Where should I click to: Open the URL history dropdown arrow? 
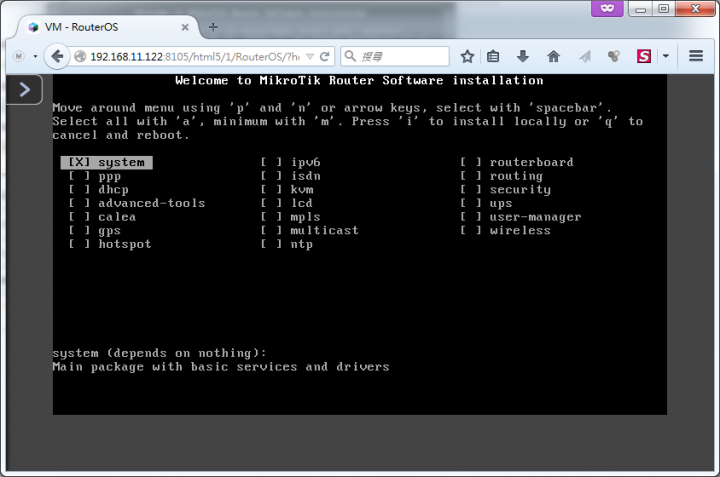coord(310,56)
